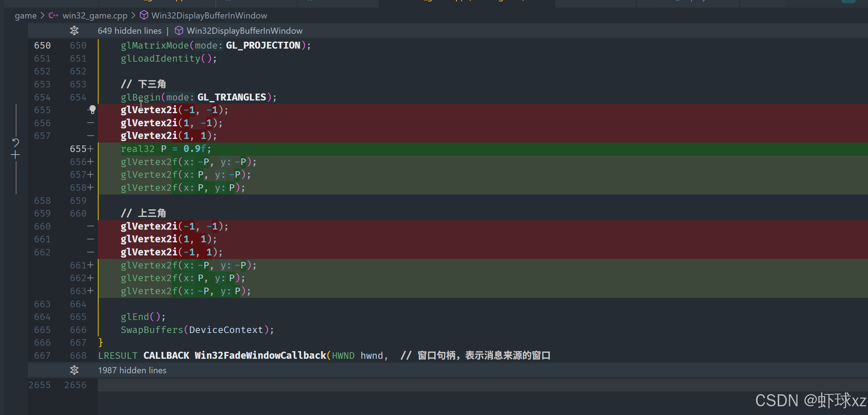868x415 pixels.
Task: Click the lightbulb code action icon
Action: [x=92, y=109]
